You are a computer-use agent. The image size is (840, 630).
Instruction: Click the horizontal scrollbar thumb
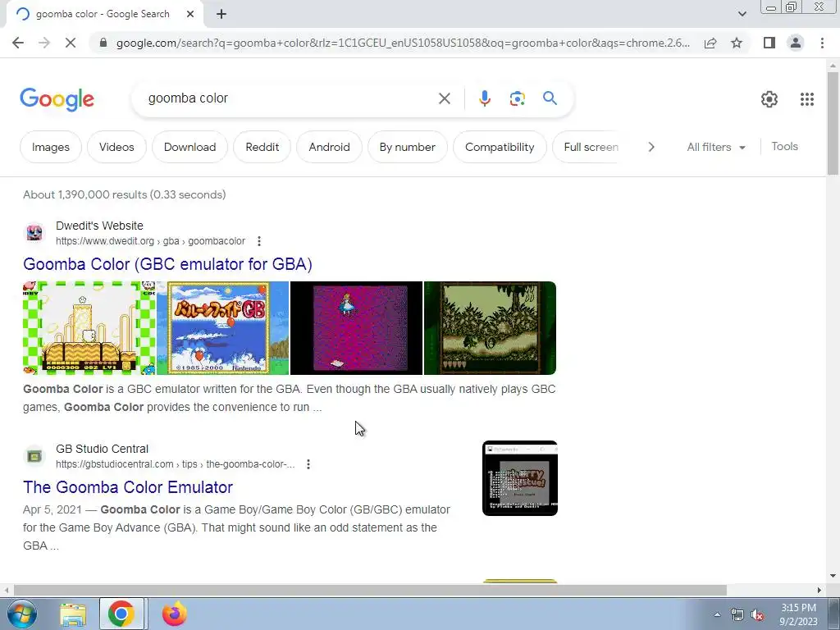(x=370, y=590)
